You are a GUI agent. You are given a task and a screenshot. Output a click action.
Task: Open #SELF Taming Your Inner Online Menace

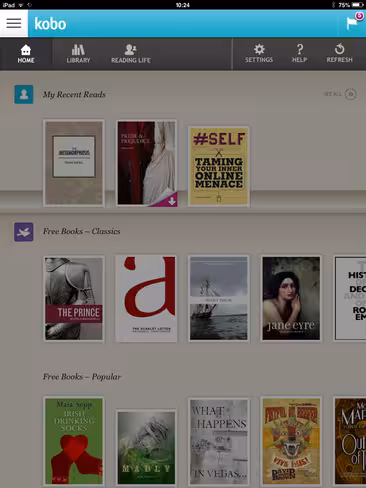pos(219,166)
